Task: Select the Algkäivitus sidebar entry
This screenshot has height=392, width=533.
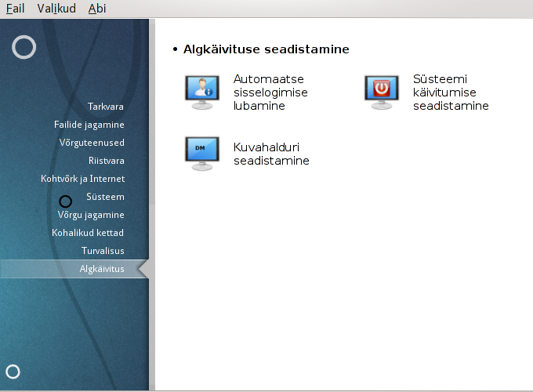Action: (74, 269)
